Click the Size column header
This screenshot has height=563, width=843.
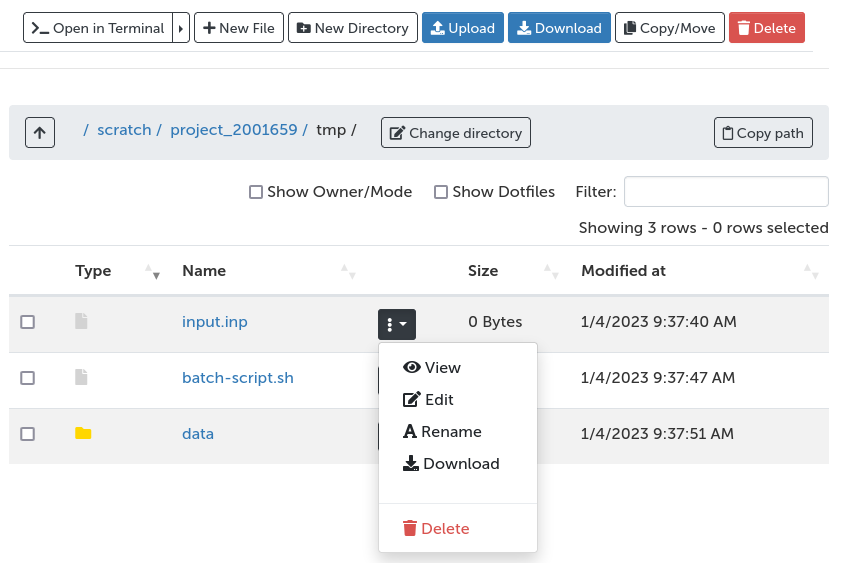point(483,271)
